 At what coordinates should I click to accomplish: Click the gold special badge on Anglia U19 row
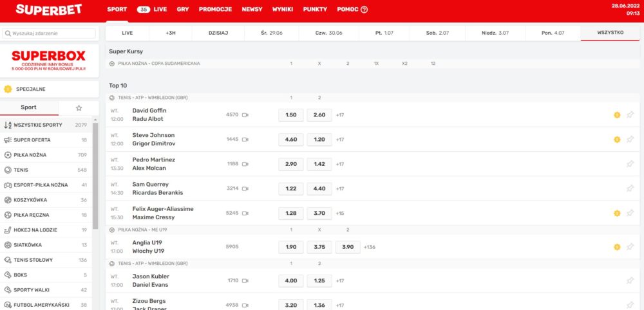pos(617,247)
